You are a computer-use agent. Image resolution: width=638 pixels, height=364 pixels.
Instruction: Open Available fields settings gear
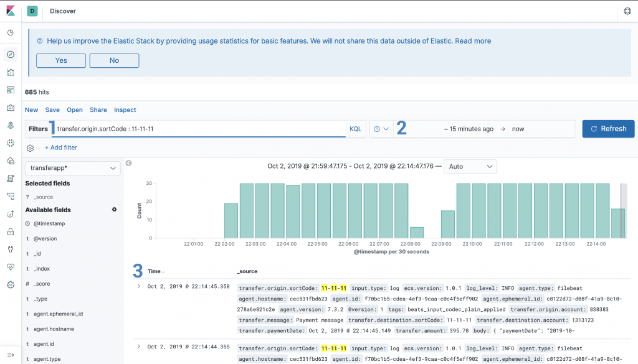click(114, 210)
